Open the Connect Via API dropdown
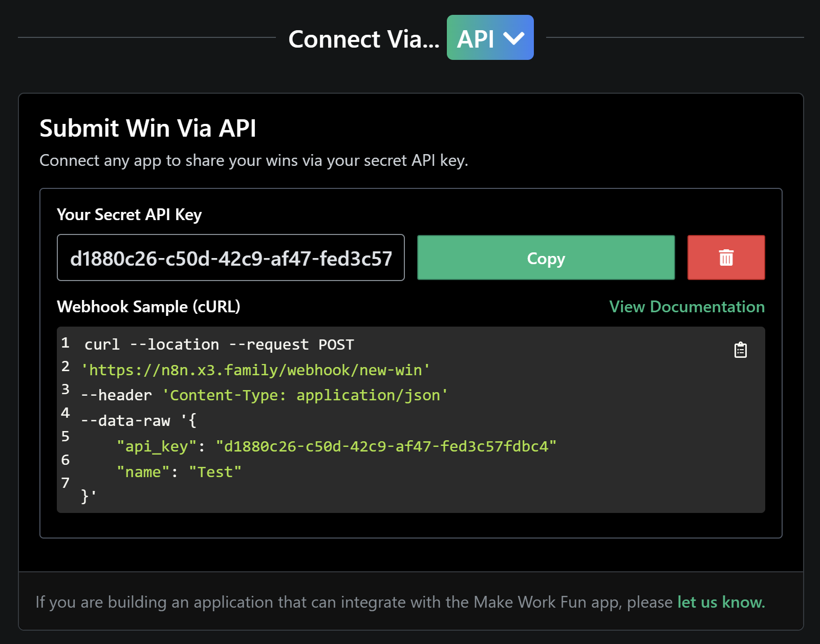The image size is (820, 644). click(490, 37)
